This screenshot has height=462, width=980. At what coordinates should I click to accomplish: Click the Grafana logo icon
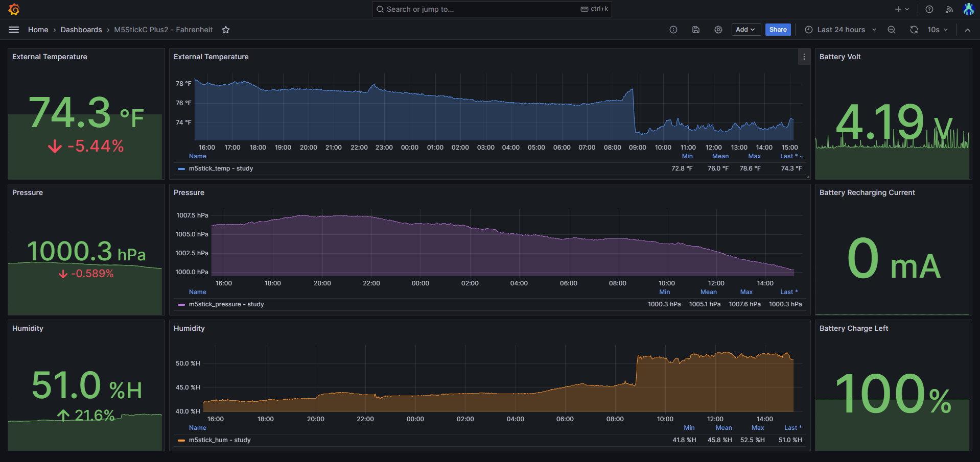14,9
